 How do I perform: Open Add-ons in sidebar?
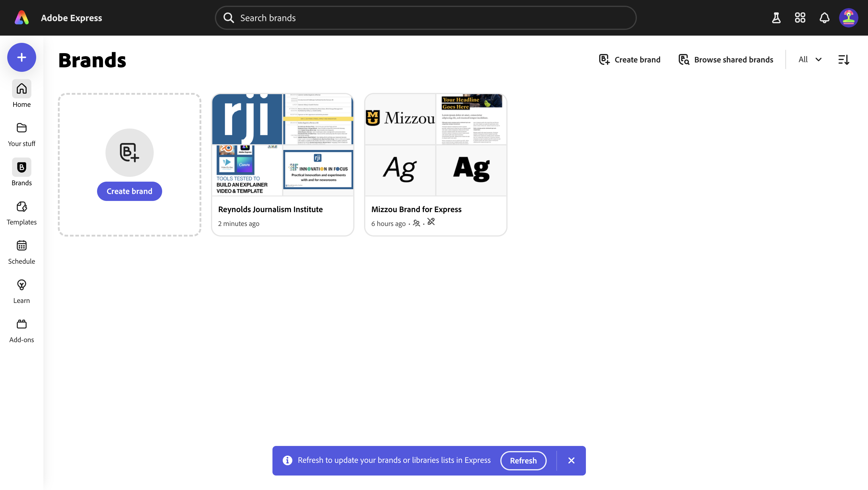(x=22, y=330)
